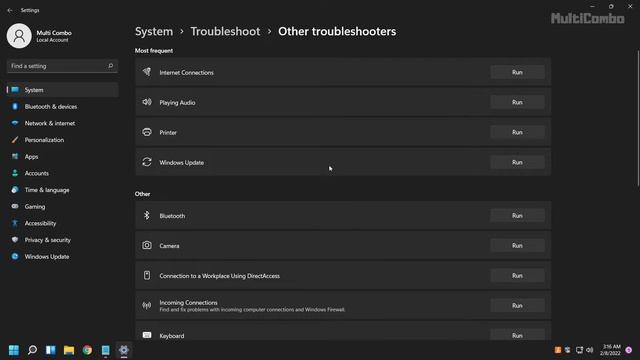
Task: Run the Incoming Connections troubleshooter
Action: pos(517,306)
